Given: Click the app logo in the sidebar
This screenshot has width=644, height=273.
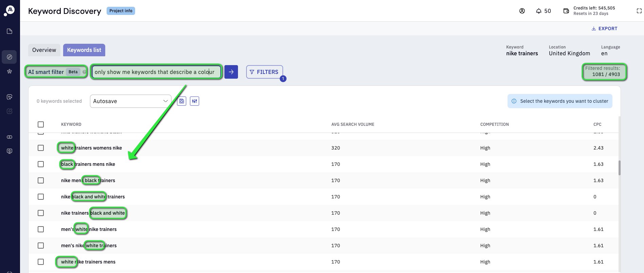Looking at the screenshot, I should tap(9, 11).
